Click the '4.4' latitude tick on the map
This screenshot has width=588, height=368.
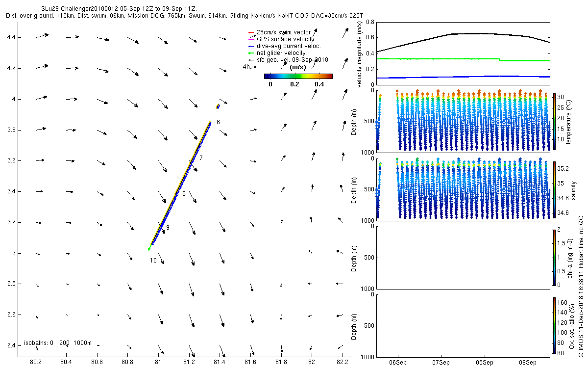[x=11, y=37]
